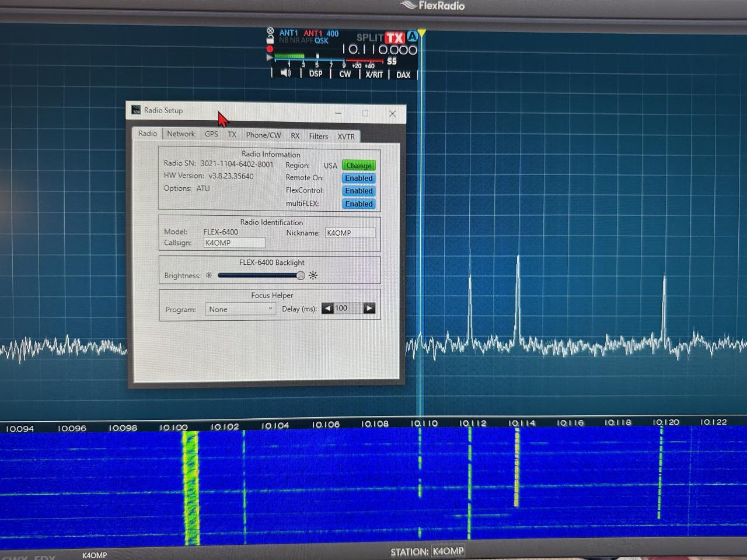
Task: Toggle the slice lock padlock icon
Action: point(270,40)
